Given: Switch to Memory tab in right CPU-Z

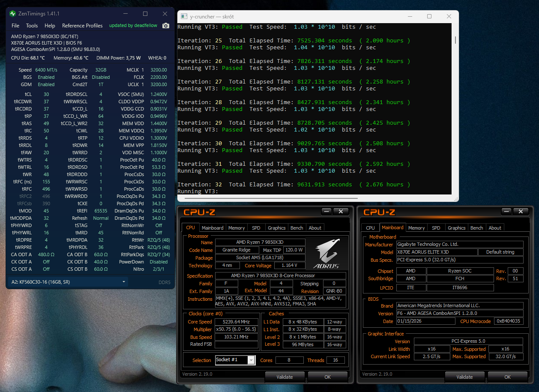Looking at the screenshot, I should (416, 228).
